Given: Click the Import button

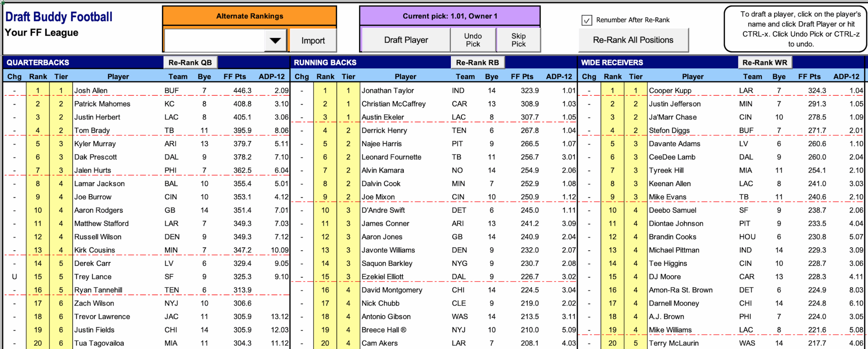Looking at the screenshot, I should [313, 40].
